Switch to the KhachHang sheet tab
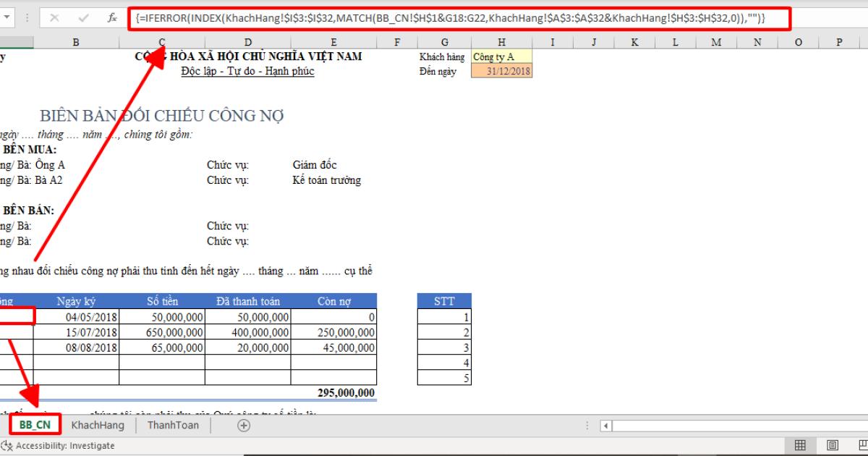 point(98,426)
